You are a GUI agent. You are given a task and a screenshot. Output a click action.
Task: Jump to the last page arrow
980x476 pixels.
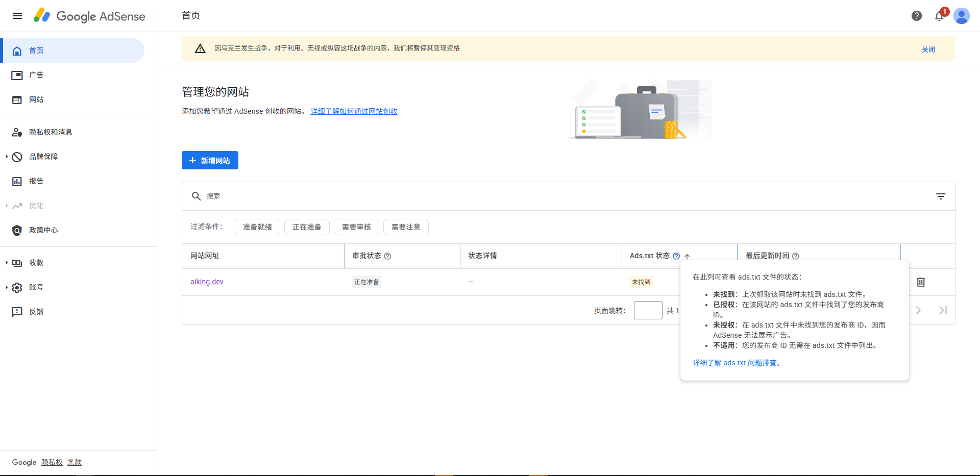click(x=943, y=310)
